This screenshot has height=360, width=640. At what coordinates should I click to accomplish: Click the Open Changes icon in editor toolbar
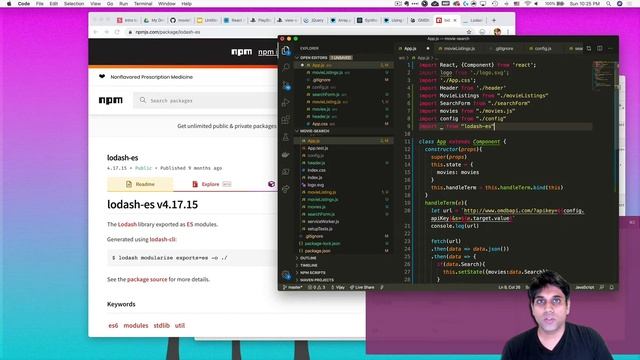point(589,48)
